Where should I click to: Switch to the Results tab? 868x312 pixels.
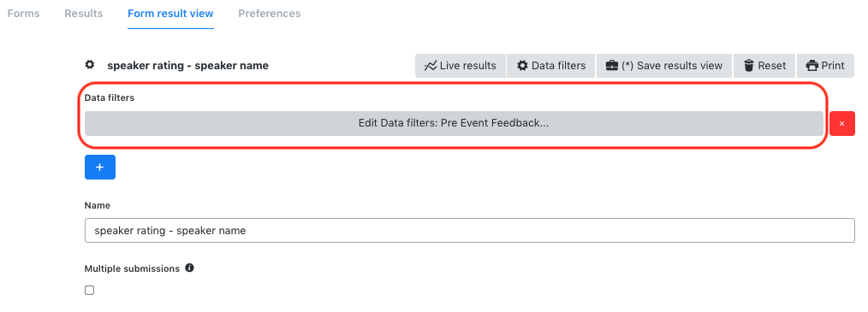(x=84, y=14)
